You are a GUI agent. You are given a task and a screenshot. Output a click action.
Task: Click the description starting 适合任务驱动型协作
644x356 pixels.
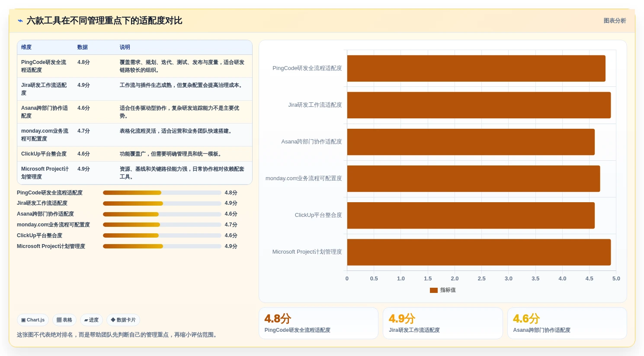(179, 112)
